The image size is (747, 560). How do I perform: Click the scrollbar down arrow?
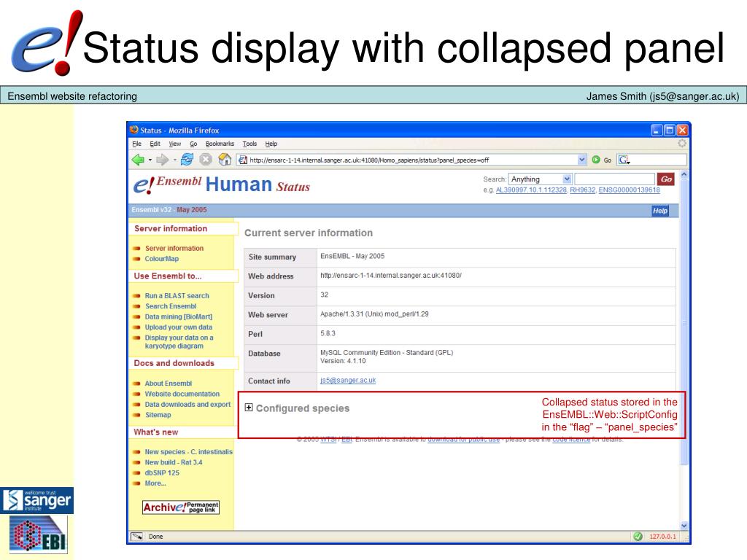pyautogui.click(x=684, y=526)
